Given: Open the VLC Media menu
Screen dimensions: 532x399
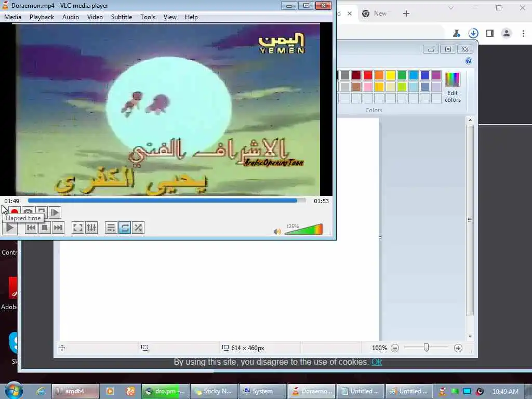Looking at the screenshot, I should click(12, 17).
